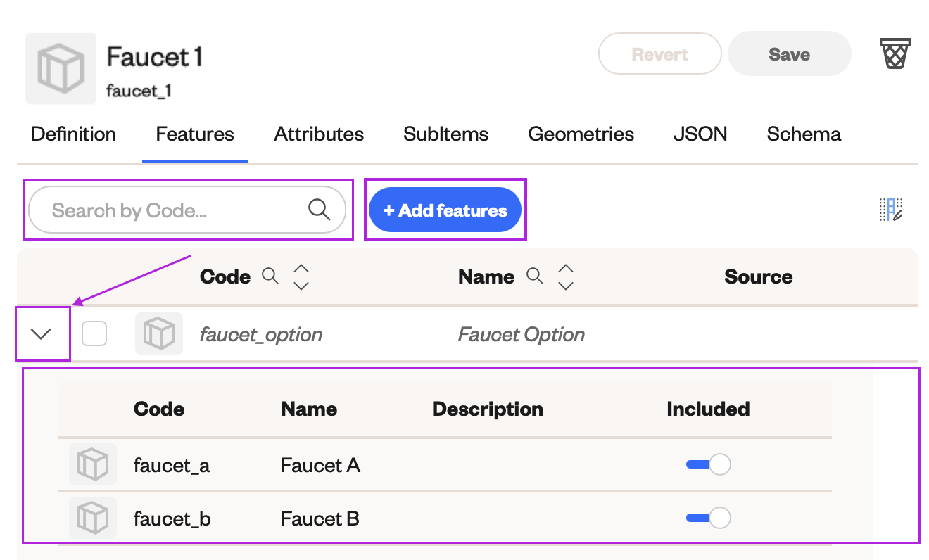Collapse the faucet_option row chevron

tap(42, 334)
